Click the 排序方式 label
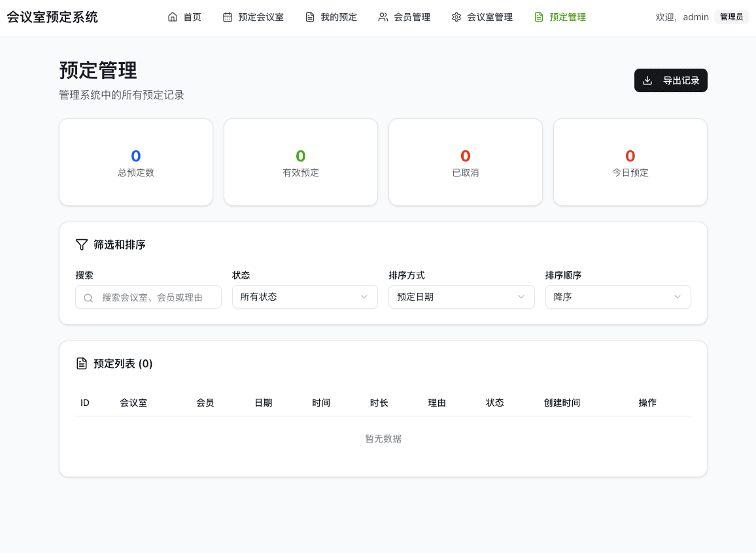The width and height of the screenshot is (756, 553). pyautogui.click(x=407, y=276)
